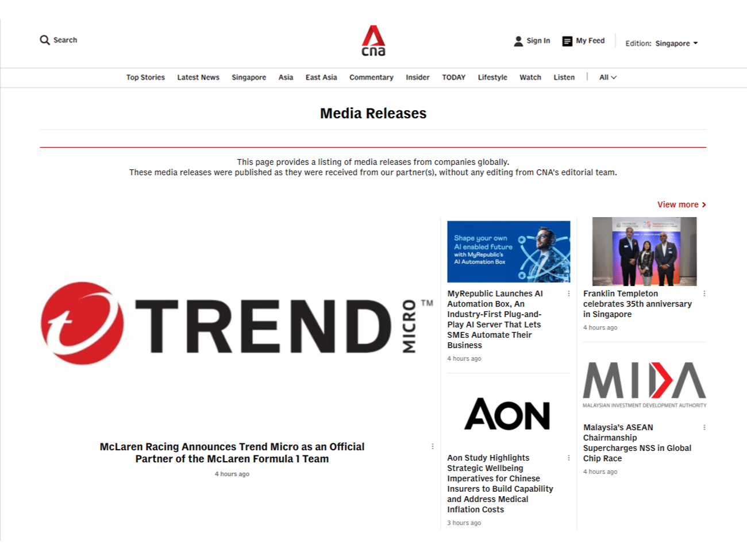This screenshot has width=747, height=560.
Task: Open three-dot menu for Malaysia's ASEAN article
Action: coord(704,427)
